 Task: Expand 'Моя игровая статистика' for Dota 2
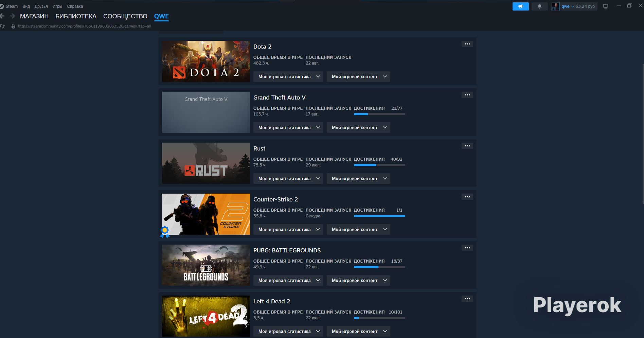click(288, 77)
